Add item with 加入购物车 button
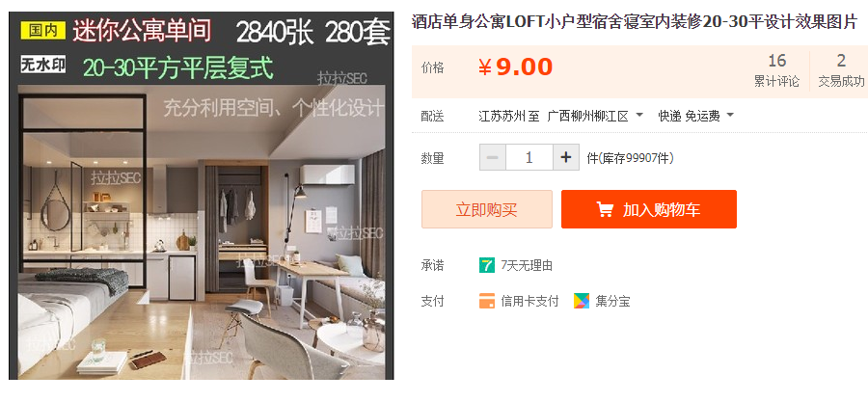 649,209
